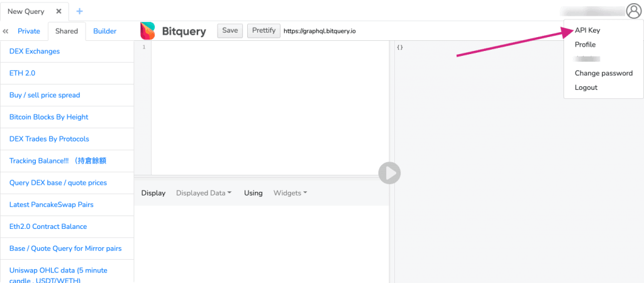Add a new query tab with plus icon

pyautogui.click(x=80, y=11)
